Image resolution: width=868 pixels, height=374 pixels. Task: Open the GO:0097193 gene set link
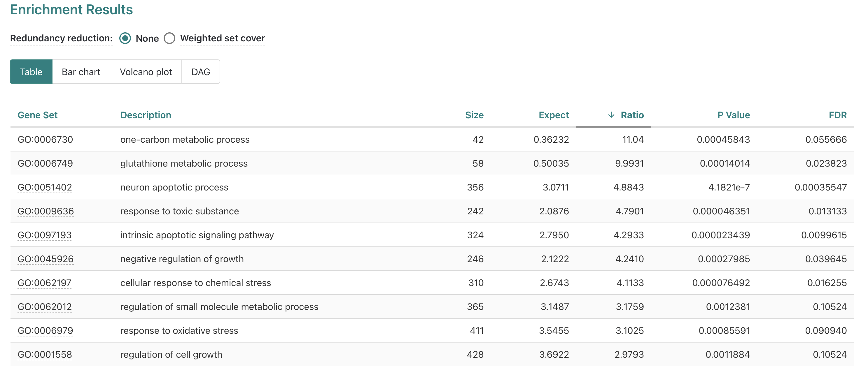tap(44, 235)
